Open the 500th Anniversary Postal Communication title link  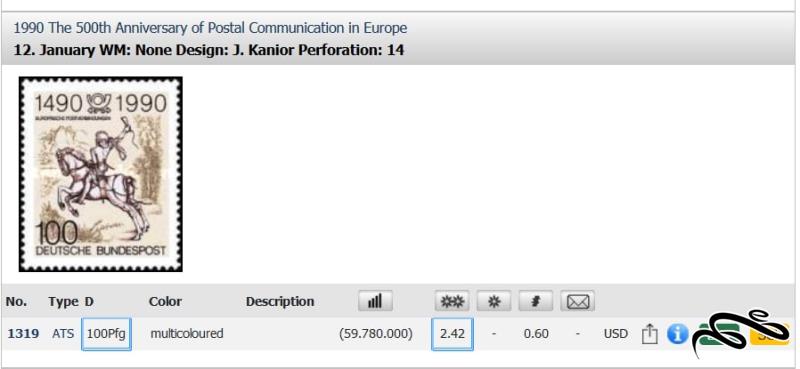210,28
